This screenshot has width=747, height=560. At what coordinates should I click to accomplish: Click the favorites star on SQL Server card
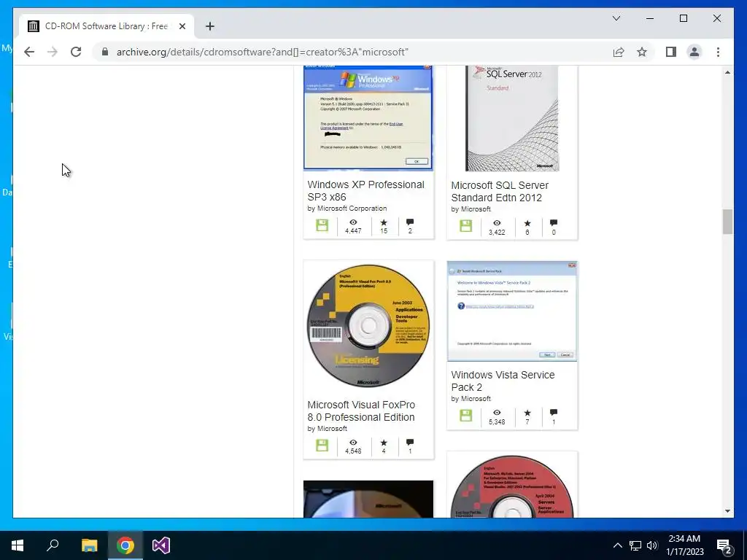pos(527,223)
